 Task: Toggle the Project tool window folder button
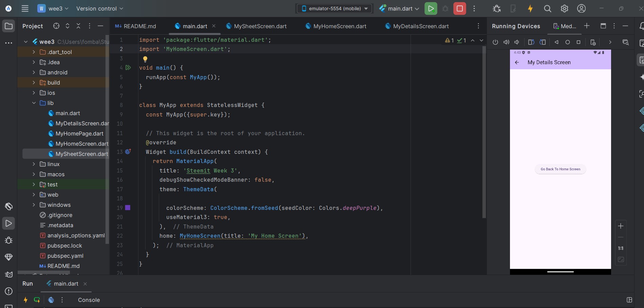[x=9, y=26]
